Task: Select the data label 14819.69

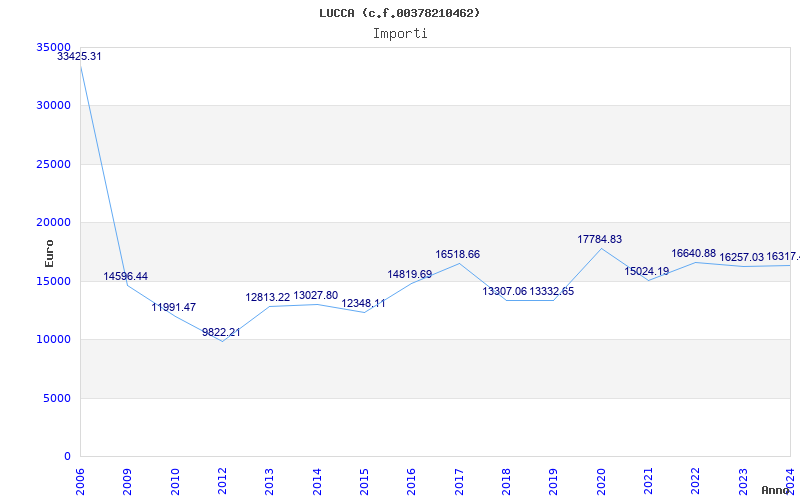Action: point(410,274)
